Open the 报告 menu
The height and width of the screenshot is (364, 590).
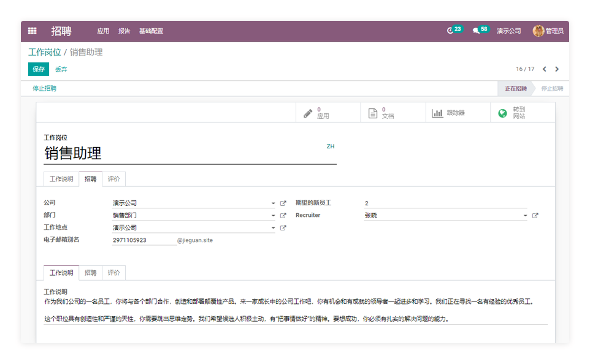[124, 31]
